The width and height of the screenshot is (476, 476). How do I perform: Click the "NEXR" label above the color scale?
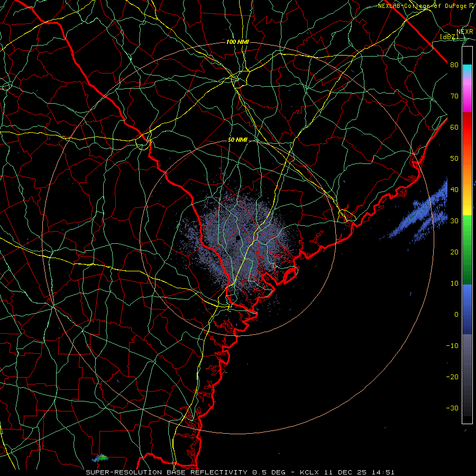(464, 32)
